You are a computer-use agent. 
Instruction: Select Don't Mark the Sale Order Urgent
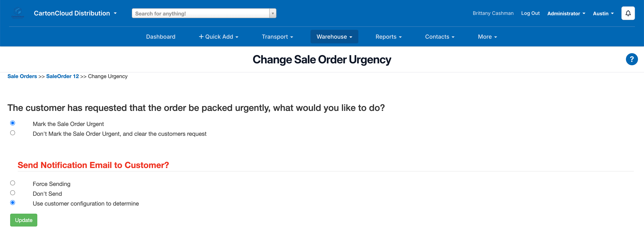tap(13, 133)
